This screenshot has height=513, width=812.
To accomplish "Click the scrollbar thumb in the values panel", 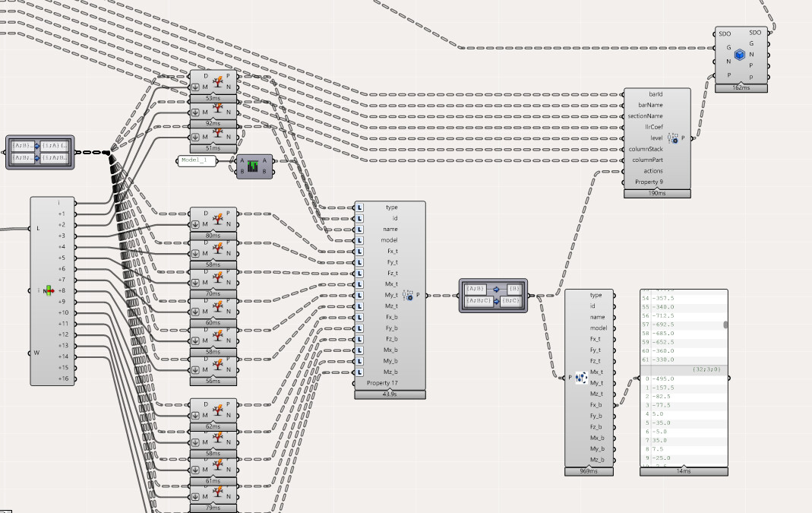I will click(725, 325).
